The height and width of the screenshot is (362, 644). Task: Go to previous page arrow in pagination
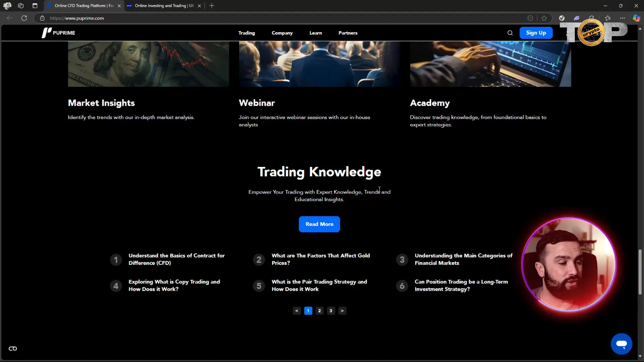(x=297, y=311)
